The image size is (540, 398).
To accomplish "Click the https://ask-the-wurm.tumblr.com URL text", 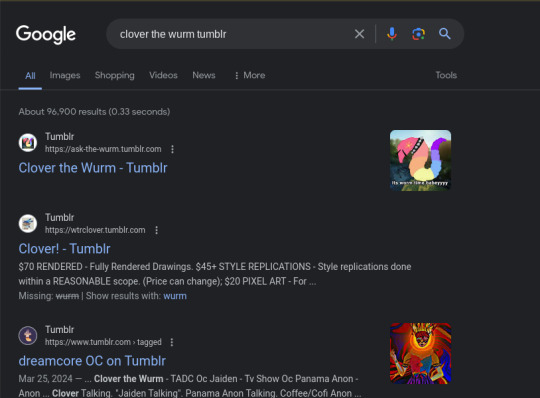I will [103, 149].
